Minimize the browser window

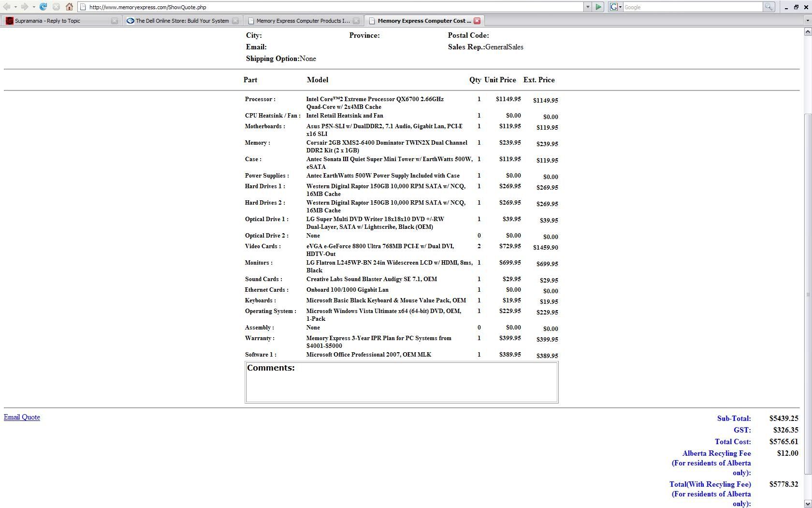pyautogui.click(x=786, y=7)
